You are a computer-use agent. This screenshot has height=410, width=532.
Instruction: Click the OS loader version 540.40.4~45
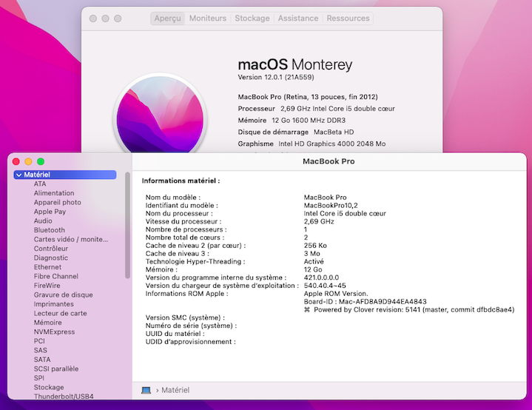325,286
